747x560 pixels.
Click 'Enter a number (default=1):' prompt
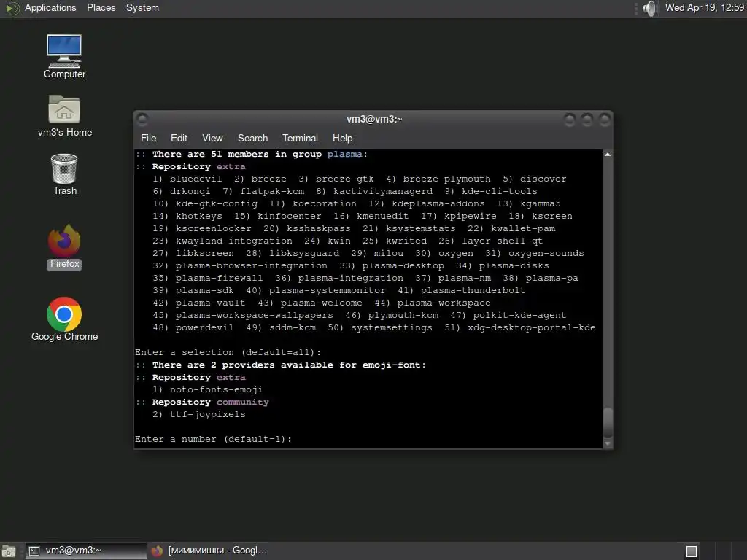coord(213,438)
